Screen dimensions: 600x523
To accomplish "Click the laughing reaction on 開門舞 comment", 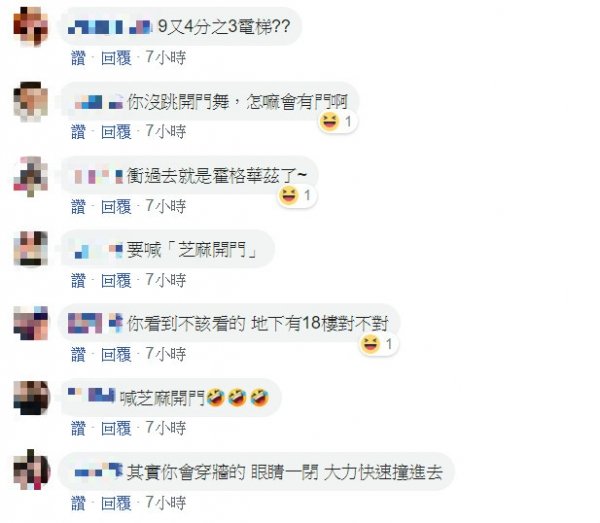I will click(x=338, y=122).
